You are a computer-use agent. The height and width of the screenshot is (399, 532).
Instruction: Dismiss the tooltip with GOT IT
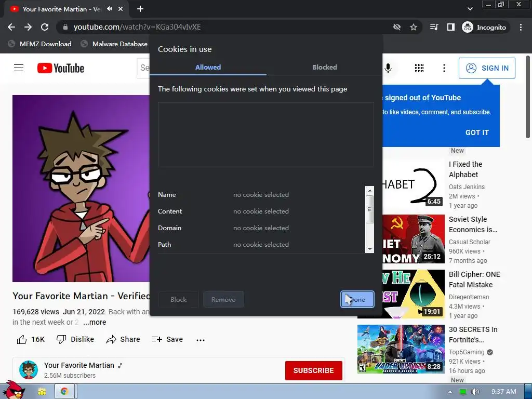[x=477, y=132]
